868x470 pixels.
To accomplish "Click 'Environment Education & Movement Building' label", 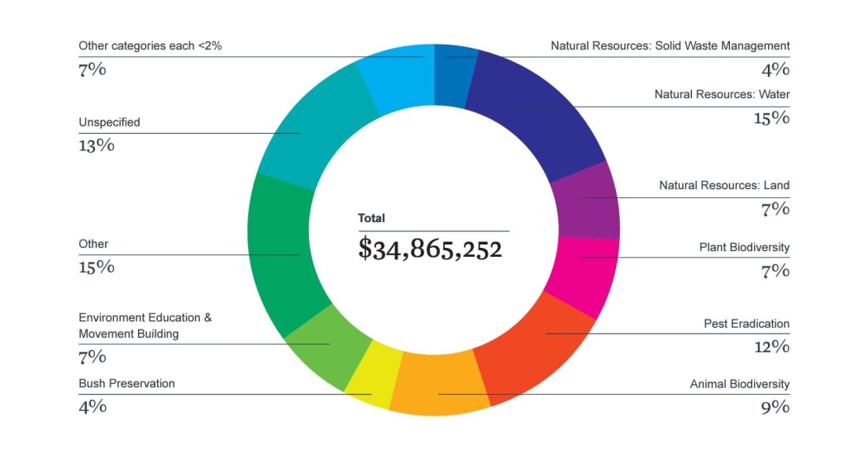I will (145, 325).
